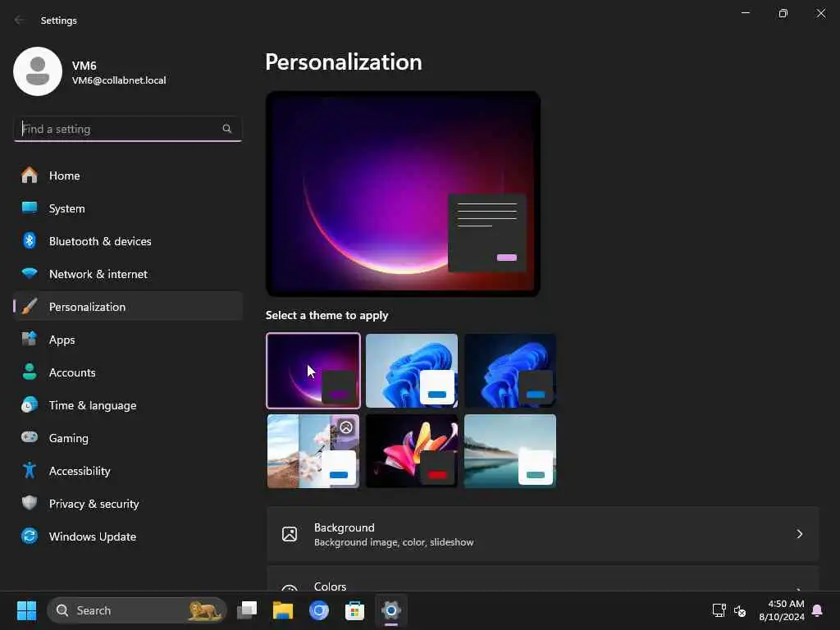Click the network status tray icon
Viewport: 840px width, 630px height.
(x=719, y=610)
